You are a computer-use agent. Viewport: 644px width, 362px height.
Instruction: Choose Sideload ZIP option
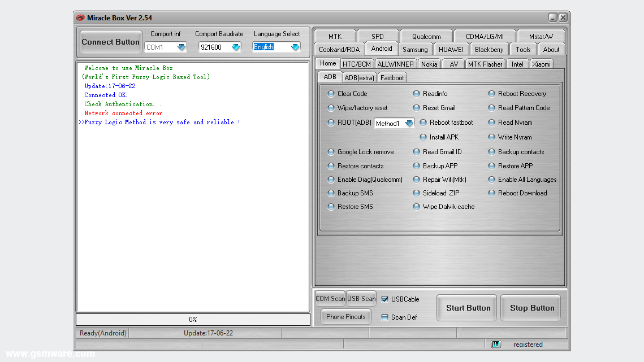point(417,193)
